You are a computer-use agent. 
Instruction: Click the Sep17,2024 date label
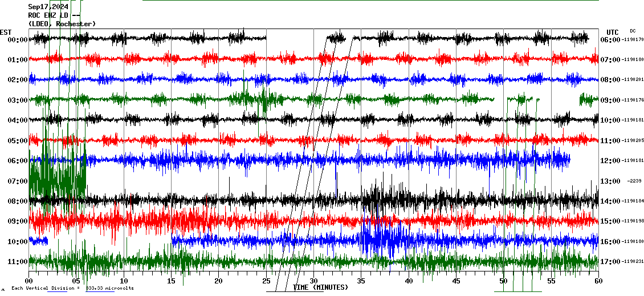48,7
